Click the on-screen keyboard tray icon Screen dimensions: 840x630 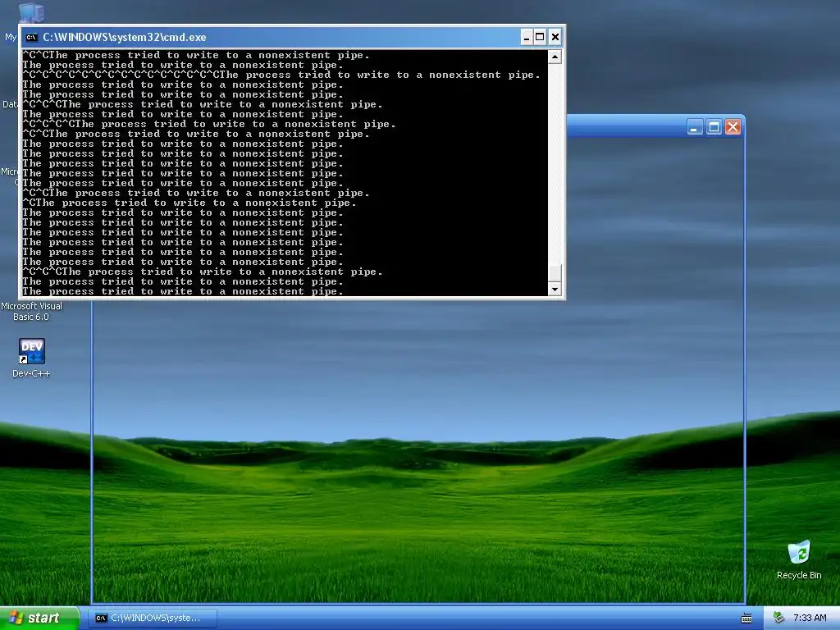tap(746, 619)
